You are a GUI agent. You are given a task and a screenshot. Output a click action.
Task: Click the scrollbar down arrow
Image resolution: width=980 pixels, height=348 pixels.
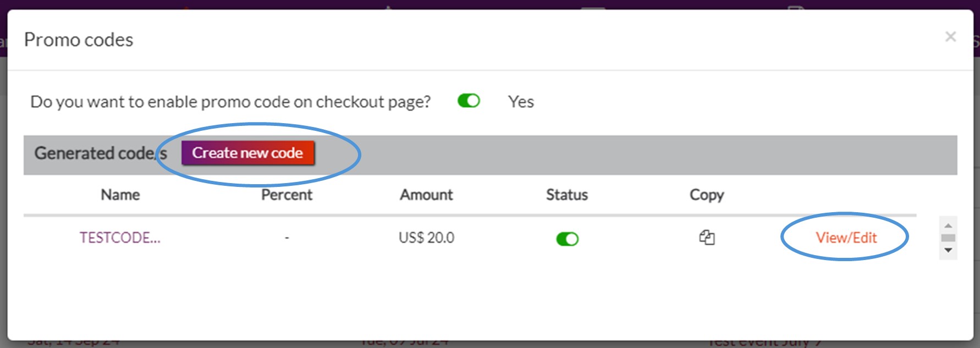coord(948,251)
